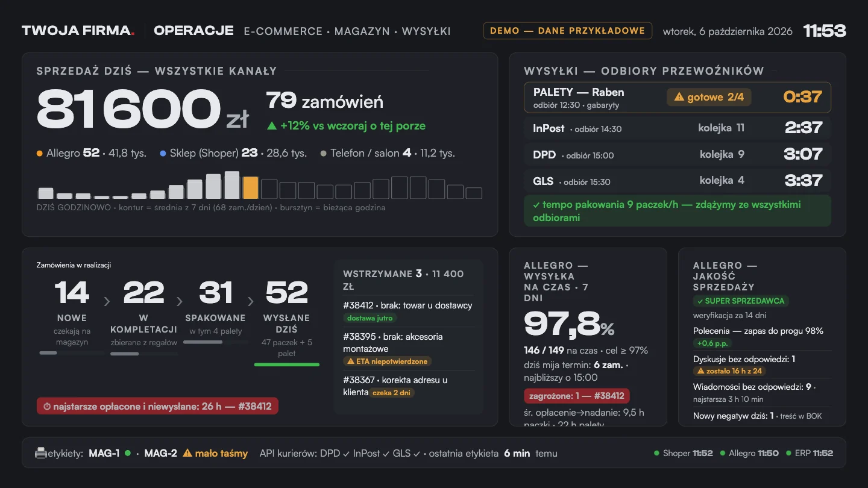The height and width of the screenshot is (488, 868).
Task: Click the printer icon before etykiety
Action: click(41, 453)
